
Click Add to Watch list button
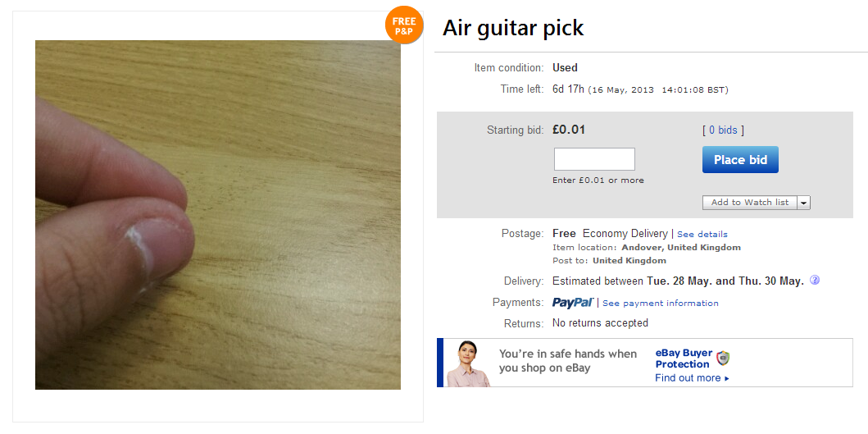[750, 203]
